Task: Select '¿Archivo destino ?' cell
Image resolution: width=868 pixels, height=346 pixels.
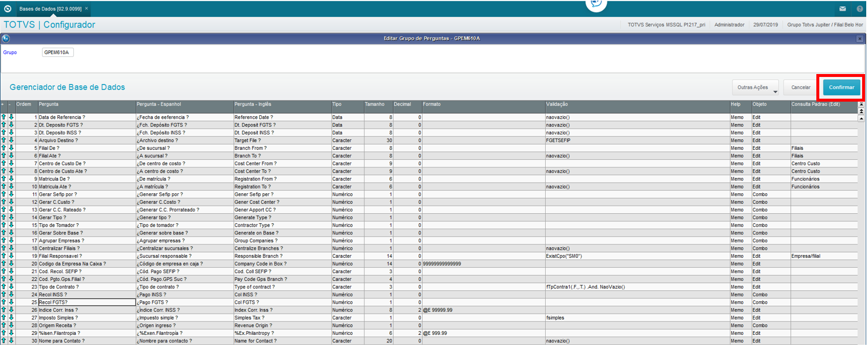Action: coord(184,140)
